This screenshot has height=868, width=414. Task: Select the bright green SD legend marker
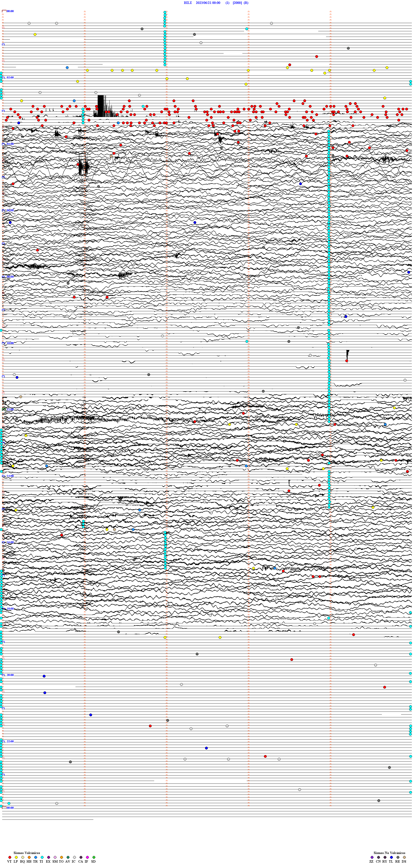point(94,857)
